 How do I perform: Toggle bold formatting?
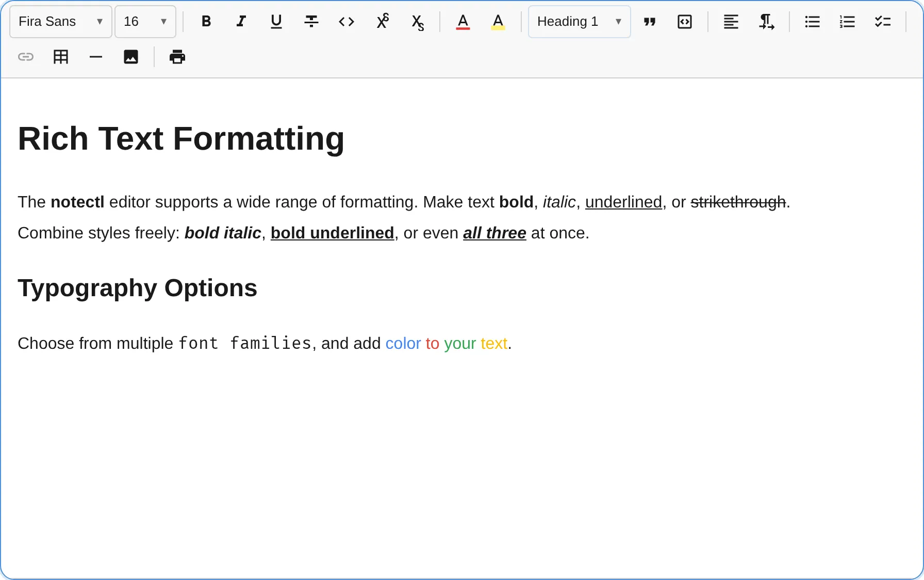click(206, 21)
